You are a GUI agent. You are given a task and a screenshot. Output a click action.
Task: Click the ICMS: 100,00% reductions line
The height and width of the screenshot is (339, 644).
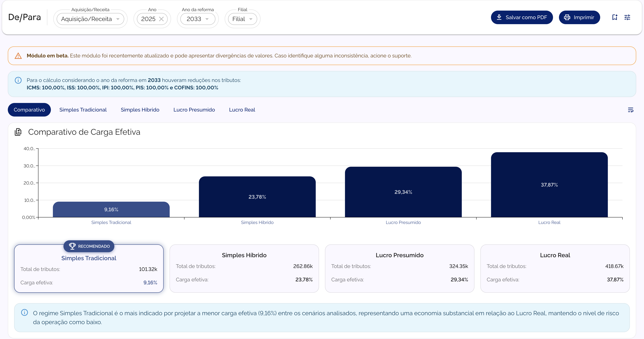point(123,88)
